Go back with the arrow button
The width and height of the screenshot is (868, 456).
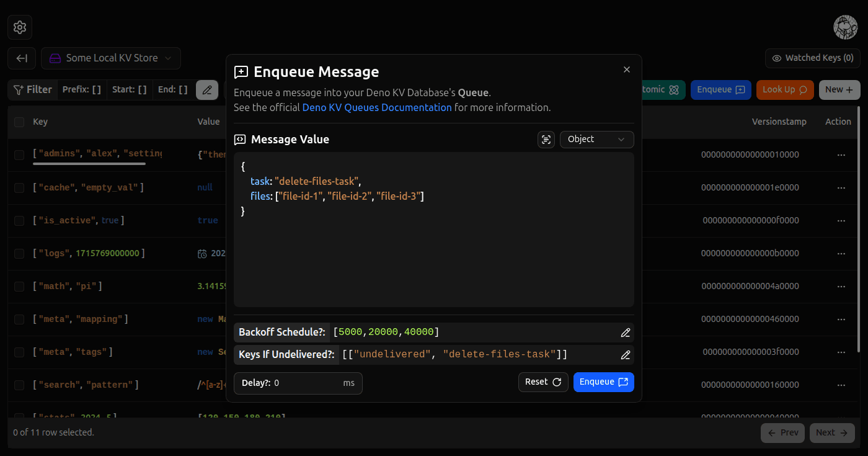pyautogui.click(x=22, y=58)
